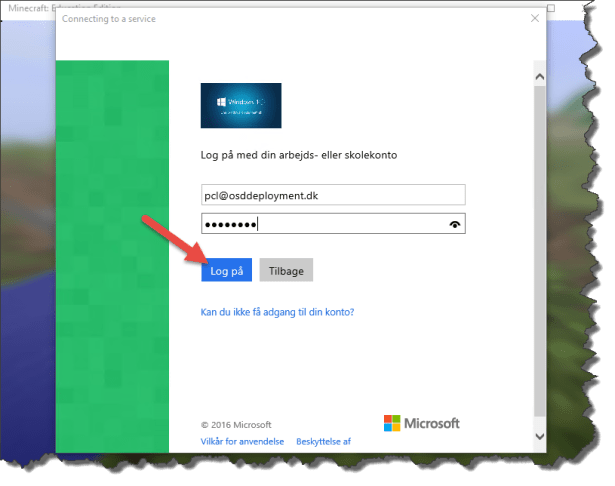Click the email field containing pcl@osddeployment.dk
The height and width of the screenshot is (486, 615).
click(x=333, y=196)
